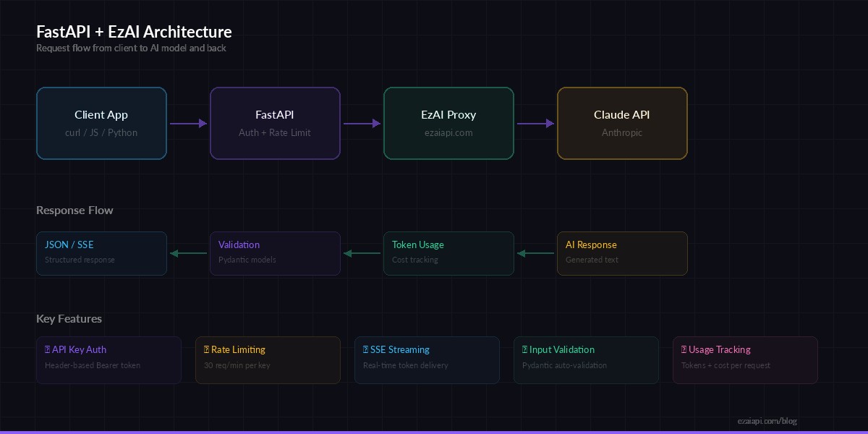
Task: Click the arrow pointing into the Validation box
Action: (x=362, y=253)
